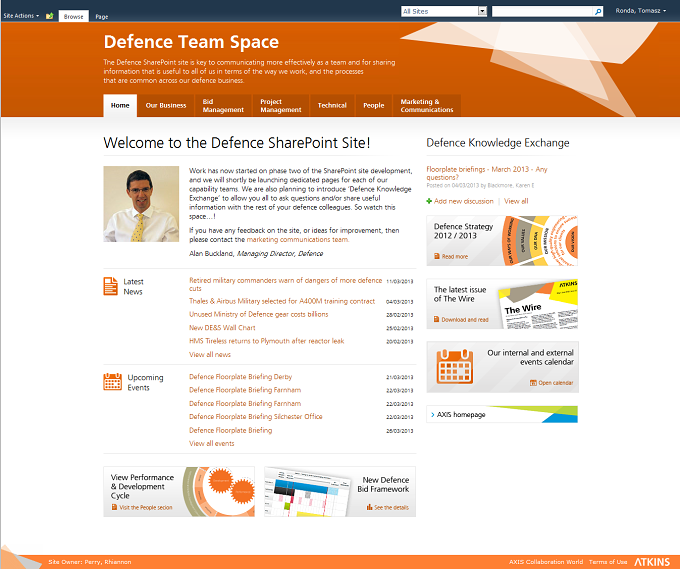Click the Managing Director photo
The width and height of the screenshot is (680, 569).
(141, 204)
